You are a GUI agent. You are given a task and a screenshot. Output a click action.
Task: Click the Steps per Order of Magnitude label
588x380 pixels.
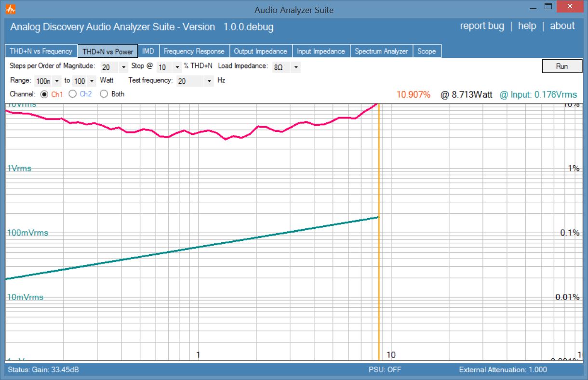point(52,66)
